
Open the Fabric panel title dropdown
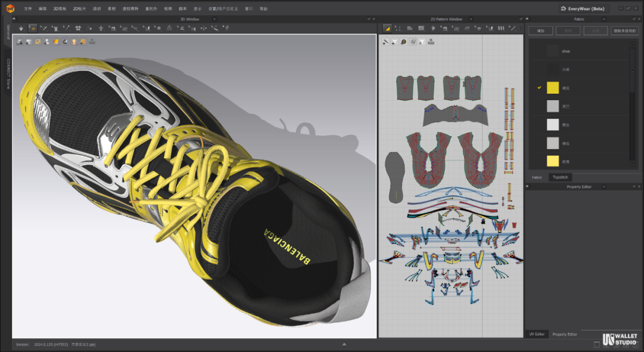tap(603, 19)
